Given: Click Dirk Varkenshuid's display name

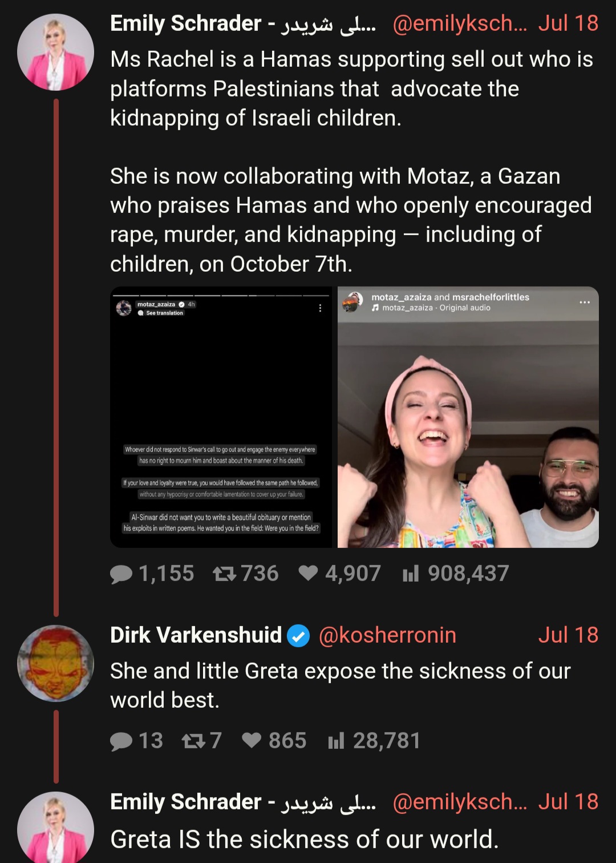Looking at the screenshot, I should tap(196, 635).
